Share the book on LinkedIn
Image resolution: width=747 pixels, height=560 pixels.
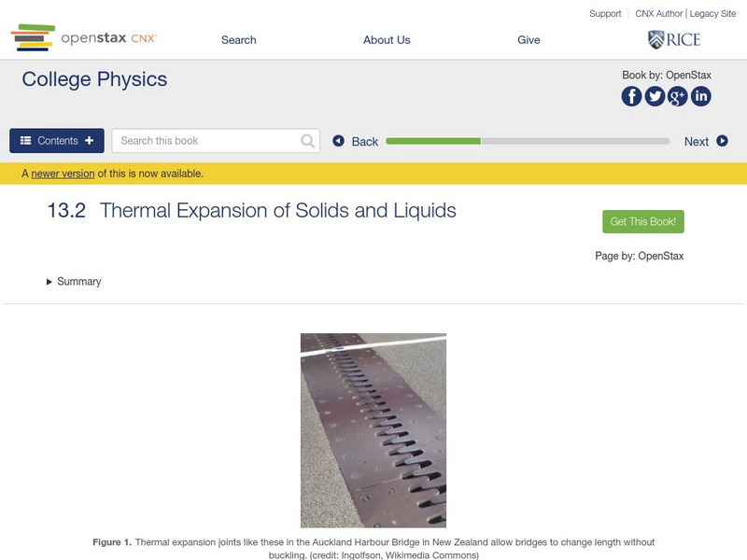(701, 94)
